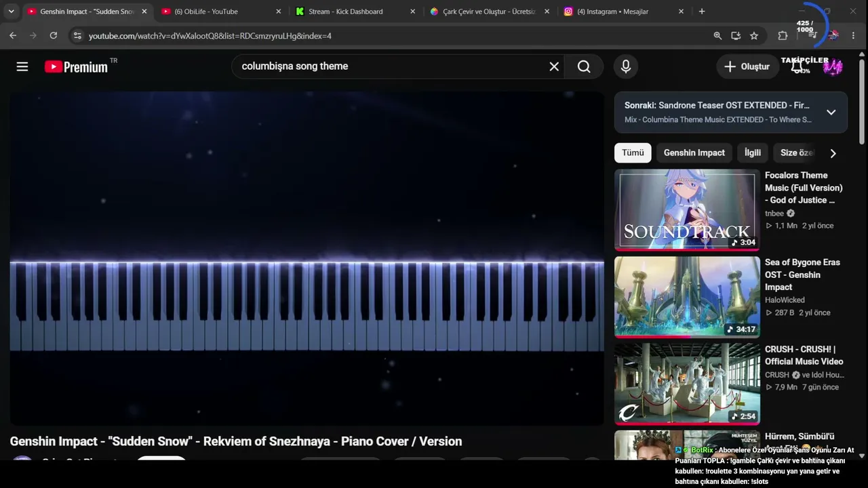Open the tab search dropdown

[11, 12]
